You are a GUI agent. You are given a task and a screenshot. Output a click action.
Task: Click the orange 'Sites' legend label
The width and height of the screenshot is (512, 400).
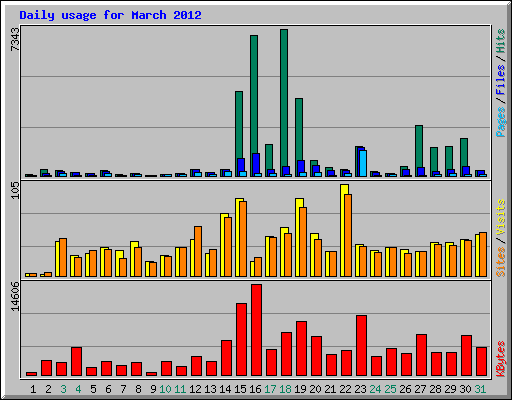click(500, 262)
